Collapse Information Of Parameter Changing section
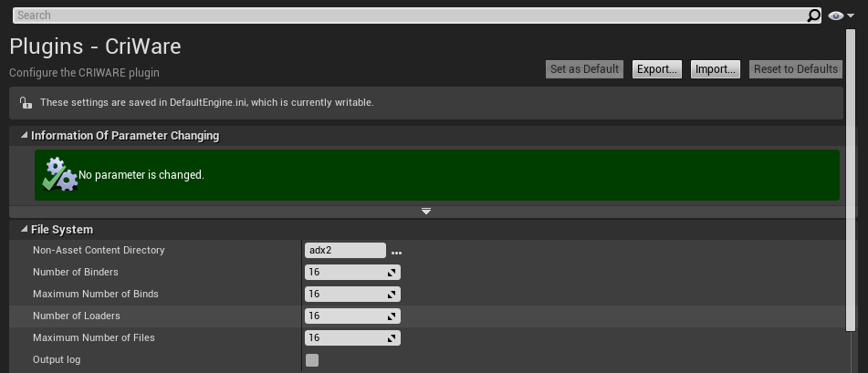 tap(24, 135)
